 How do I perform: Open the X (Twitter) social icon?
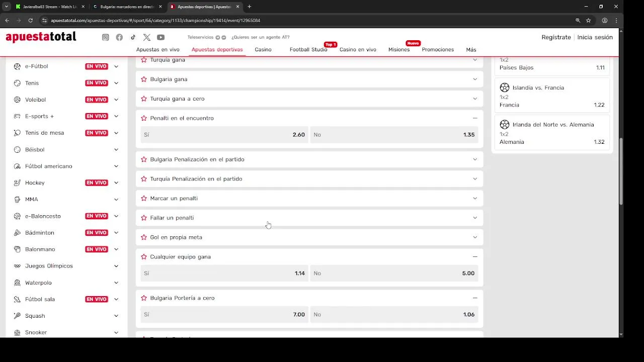146,37
